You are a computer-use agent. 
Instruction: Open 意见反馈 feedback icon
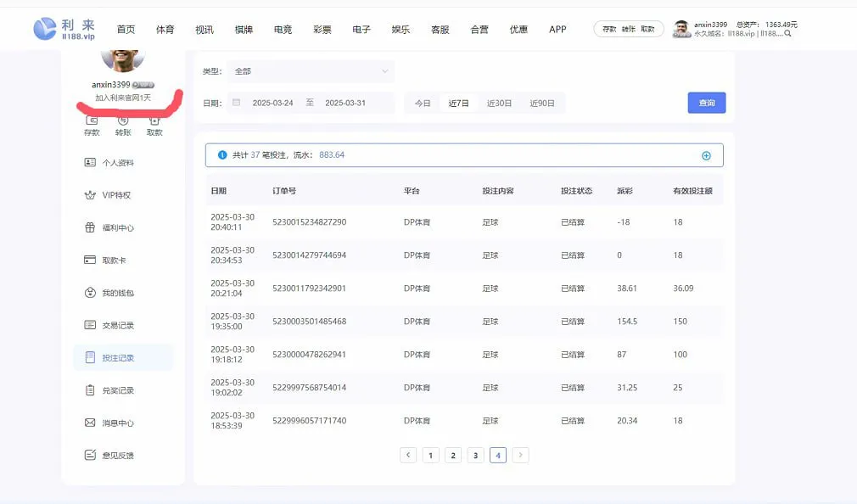click(x=90, y=456)
